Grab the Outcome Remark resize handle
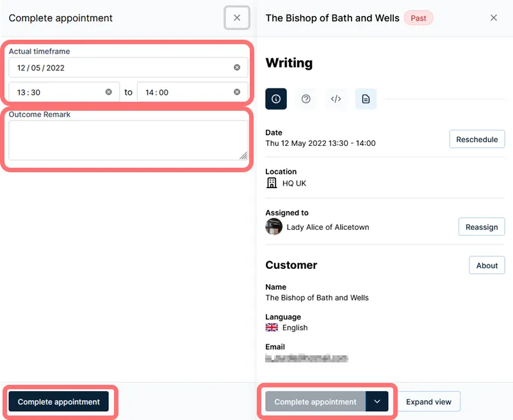This screenshot has width=513, height=420. tap(243, 156)
